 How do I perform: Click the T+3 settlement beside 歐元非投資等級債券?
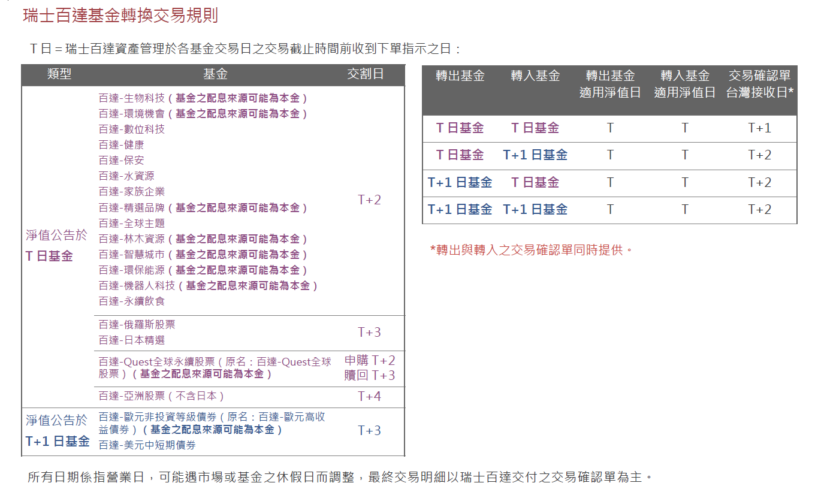[369, 431]
